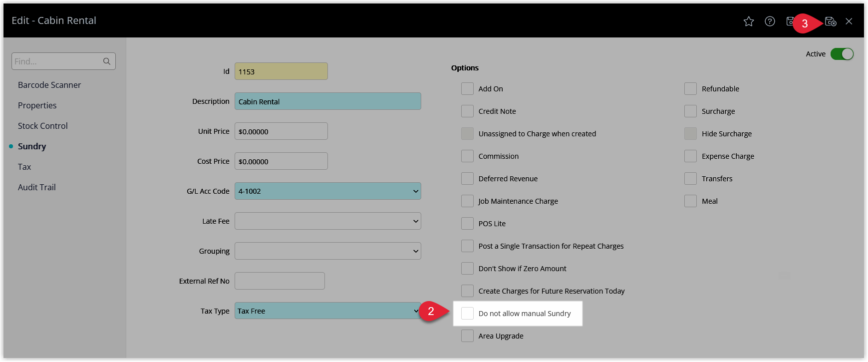Click the External Ref No input field
Screen dimensions: 868x362
pos(280,281)
